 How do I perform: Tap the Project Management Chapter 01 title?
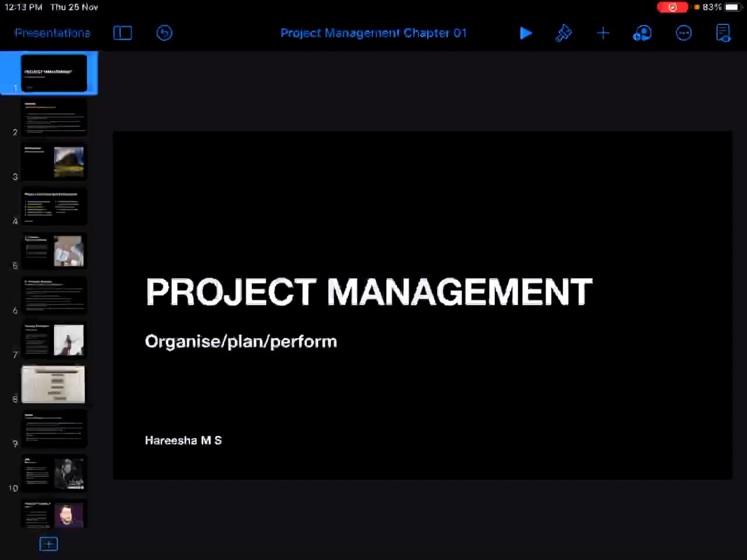coord(373,33)
